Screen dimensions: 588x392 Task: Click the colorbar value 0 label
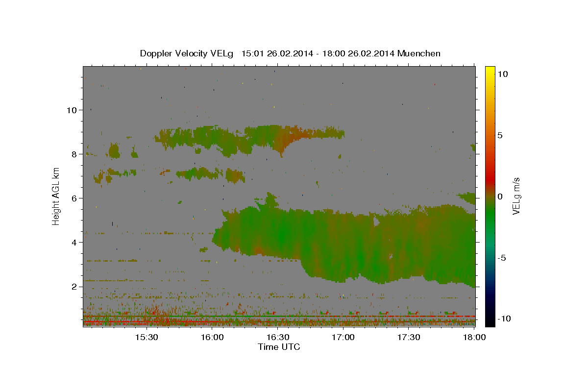coord(500,196)
